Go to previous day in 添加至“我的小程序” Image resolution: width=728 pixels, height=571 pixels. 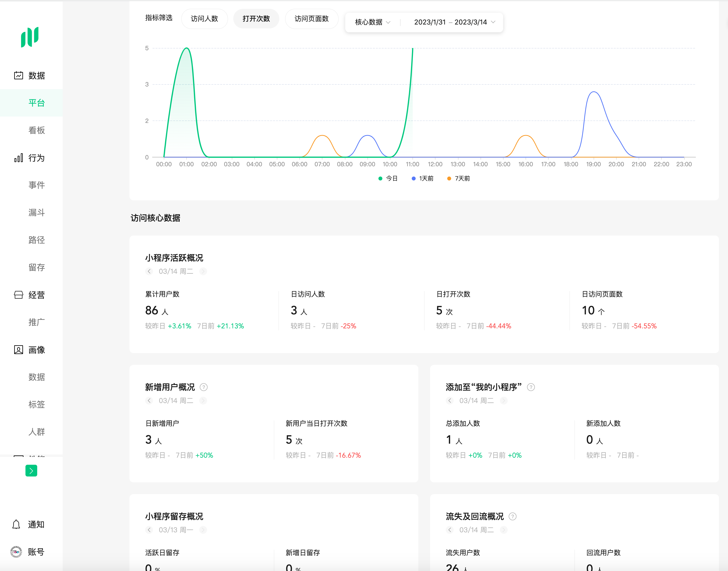click(450, 401)
